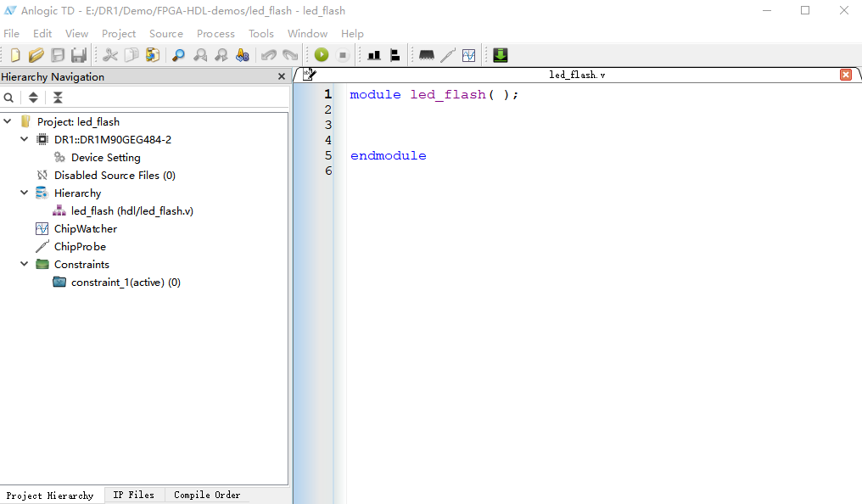Select Project: led_flash root item

[78, 122]
